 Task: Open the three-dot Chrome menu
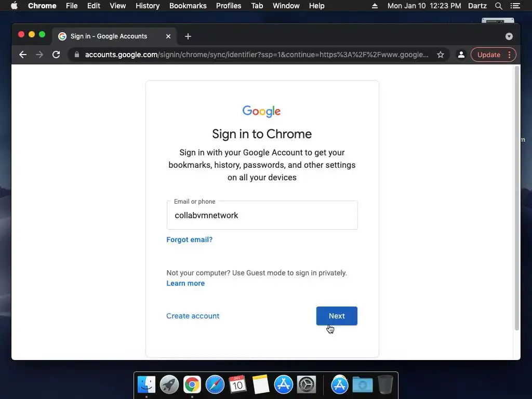509,55
